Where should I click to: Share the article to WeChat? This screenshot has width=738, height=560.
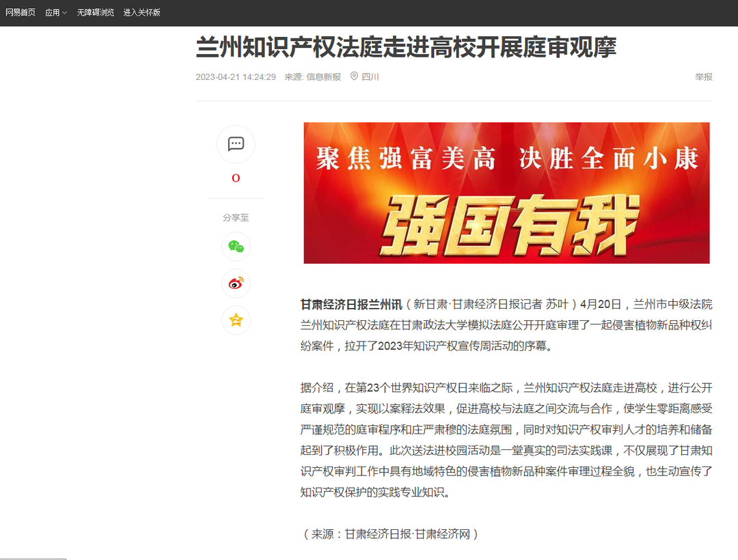pos(236,247)
